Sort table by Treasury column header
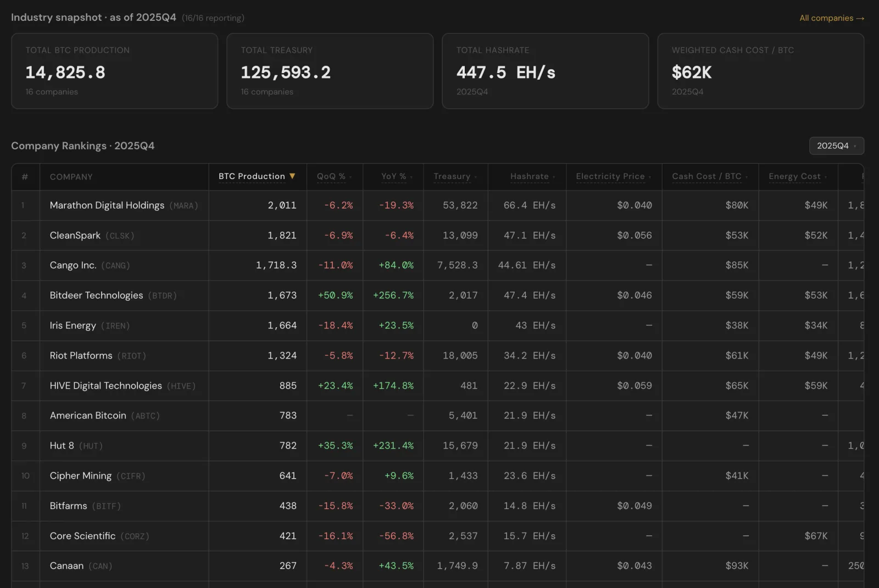Screen dimensions: 879x588 [x=455, y=176]
